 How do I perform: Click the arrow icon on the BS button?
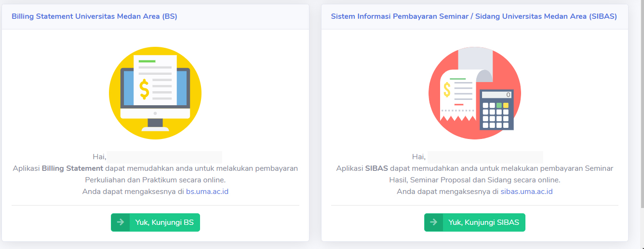[121, 222]
